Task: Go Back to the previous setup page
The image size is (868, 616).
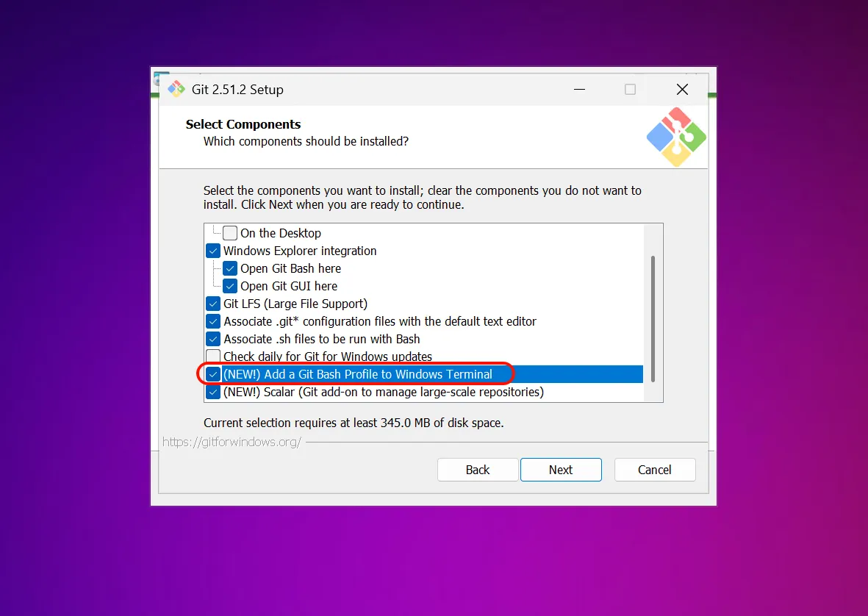Action: click(478, 470)
